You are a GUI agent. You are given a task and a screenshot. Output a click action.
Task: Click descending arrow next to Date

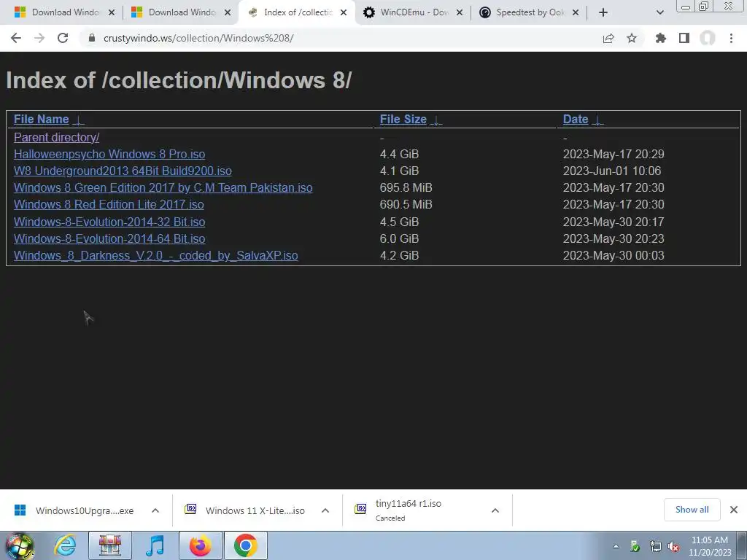(x=598, y=120)
